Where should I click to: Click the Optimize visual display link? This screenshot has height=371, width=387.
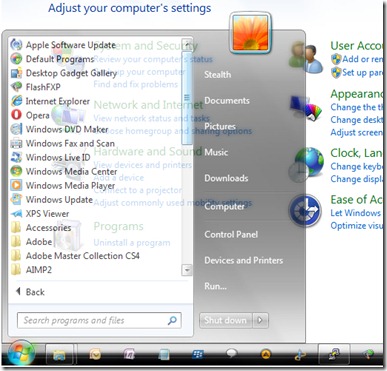point(356,226)
